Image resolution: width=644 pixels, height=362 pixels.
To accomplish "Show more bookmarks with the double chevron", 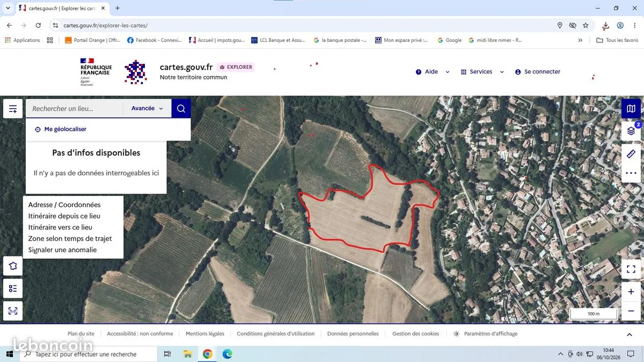I will [x=580, y=40].
